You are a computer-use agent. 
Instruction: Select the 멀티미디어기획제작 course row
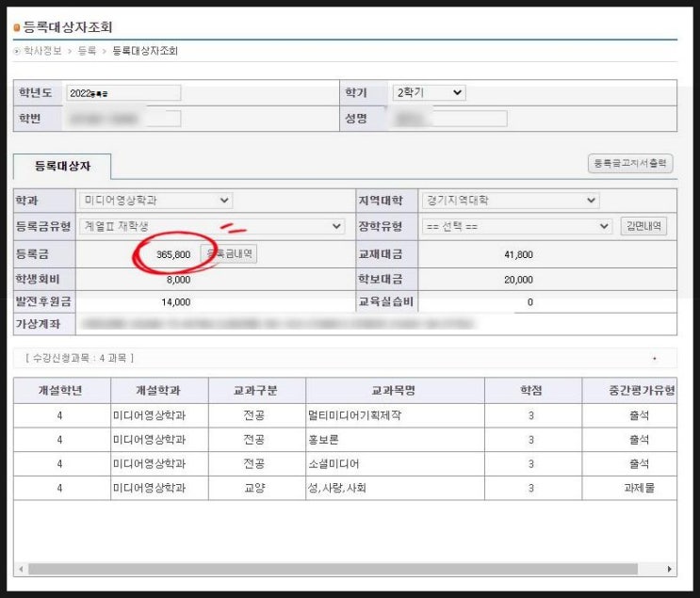coord(345,415)
